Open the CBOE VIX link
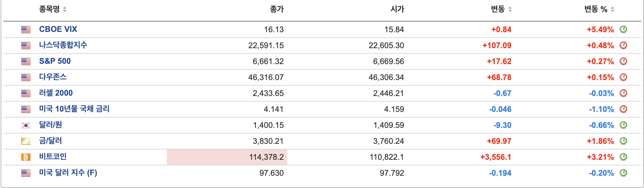Screen dimensions: 644x188 tap(58, 29)
